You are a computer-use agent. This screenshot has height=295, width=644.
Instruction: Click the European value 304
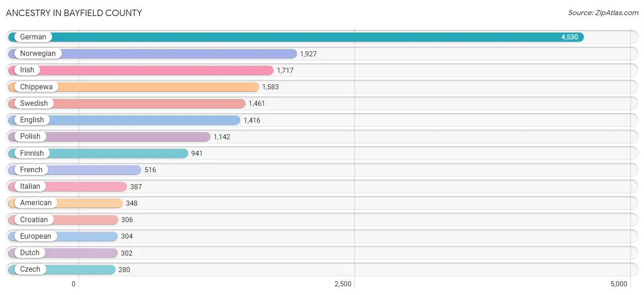[127, 236]
